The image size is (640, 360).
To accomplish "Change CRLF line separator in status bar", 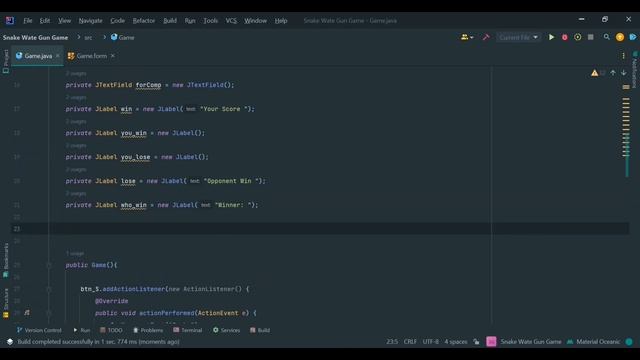I will [410, 342].
